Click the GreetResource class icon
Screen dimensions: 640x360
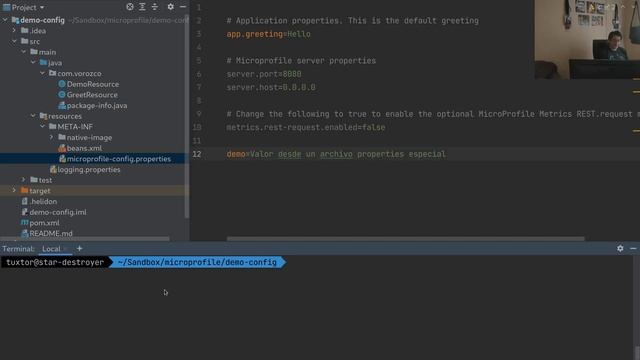(62, 94)
